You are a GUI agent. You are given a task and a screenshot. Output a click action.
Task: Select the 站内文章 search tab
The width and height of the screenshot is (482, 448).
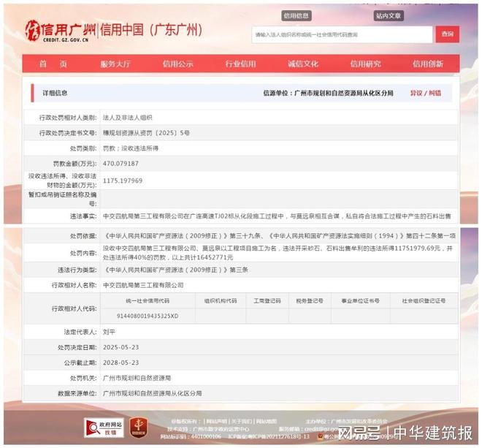pyautogui.click(x=389, y=15)
